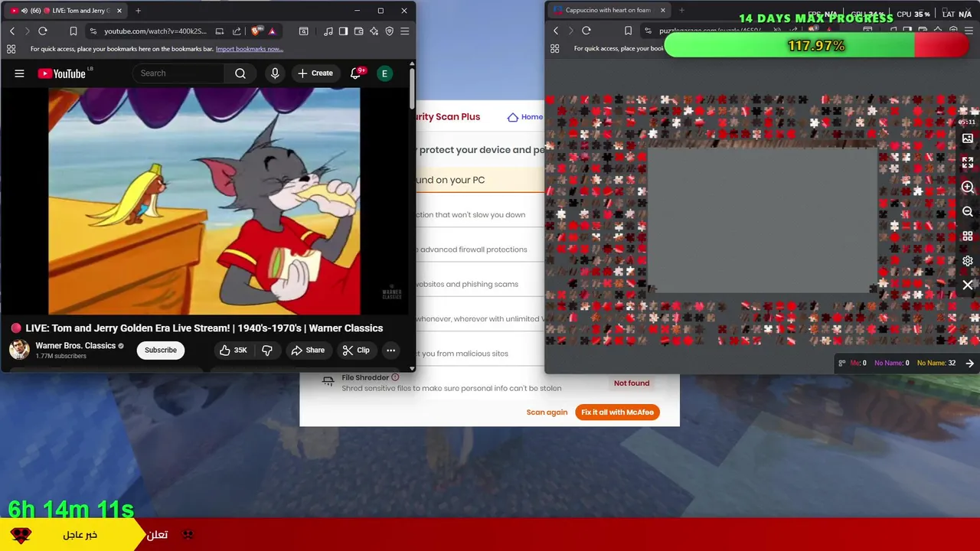
Task: Go to YouTube home via logo
Action: (x=61, y=73)
